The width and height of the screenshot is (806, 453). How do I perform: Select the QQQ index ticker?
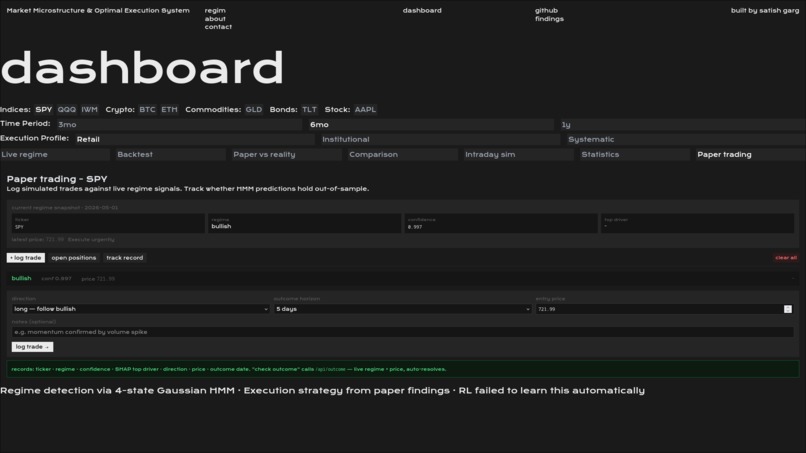click(67, 110)
